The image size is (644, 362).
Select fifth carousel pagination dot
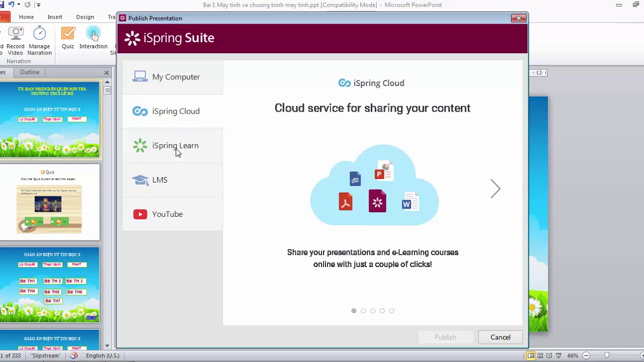click(391, 311)
